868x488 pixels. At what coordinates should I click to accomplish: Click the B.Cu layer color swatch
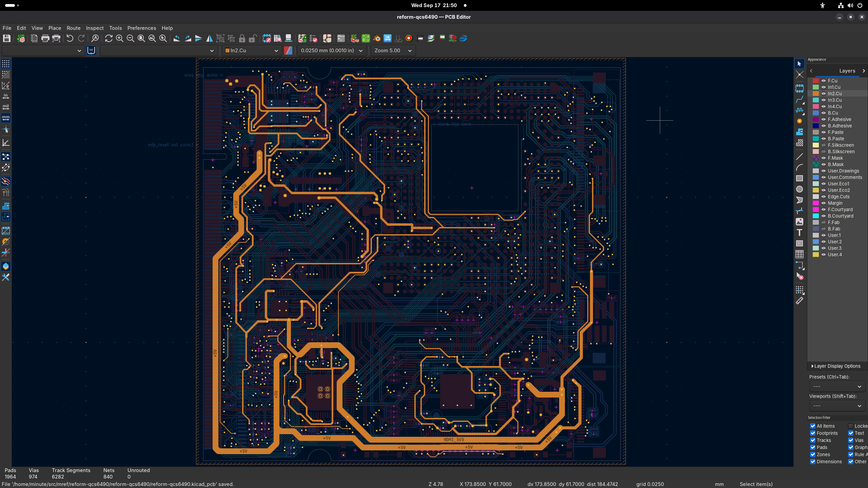click(x=816, y=113)
